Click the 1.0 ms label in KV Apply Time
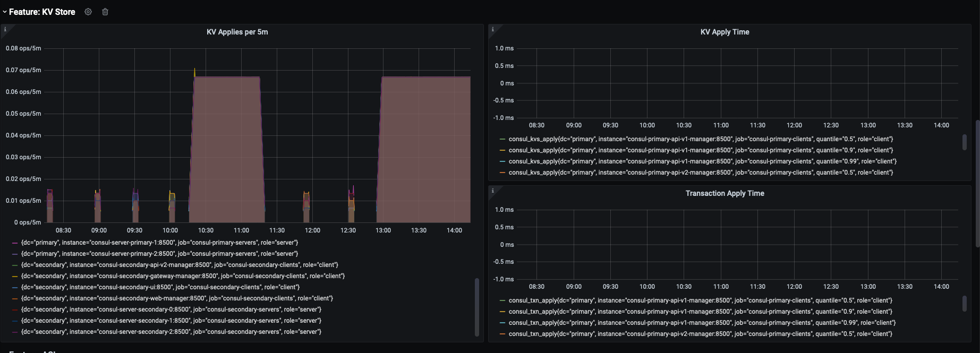This screenshot has width=980, height=353. [x=504, y=48]
